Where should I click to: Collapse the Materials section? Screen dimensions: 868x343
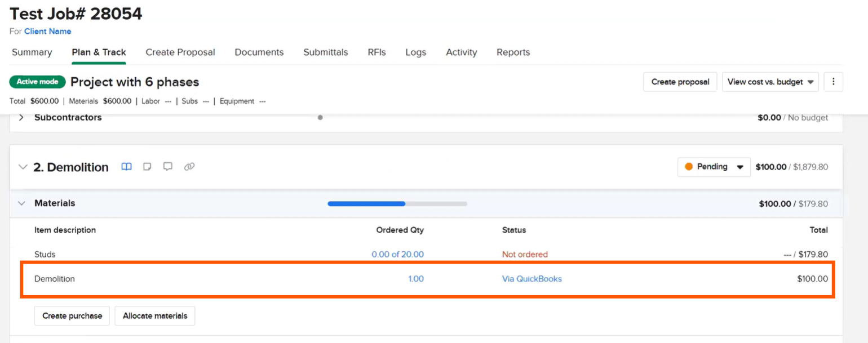click(x=22, y=203)
